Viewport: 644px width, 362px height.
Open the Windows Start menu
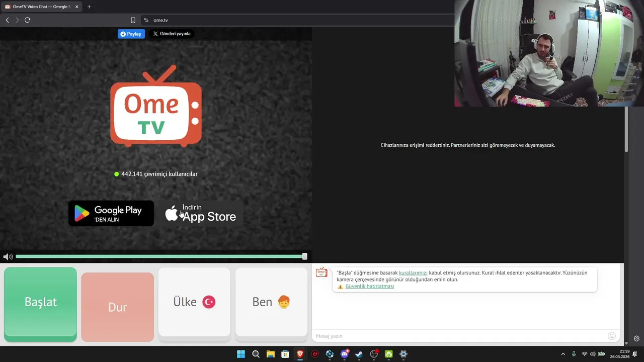[x=241, y=354]
